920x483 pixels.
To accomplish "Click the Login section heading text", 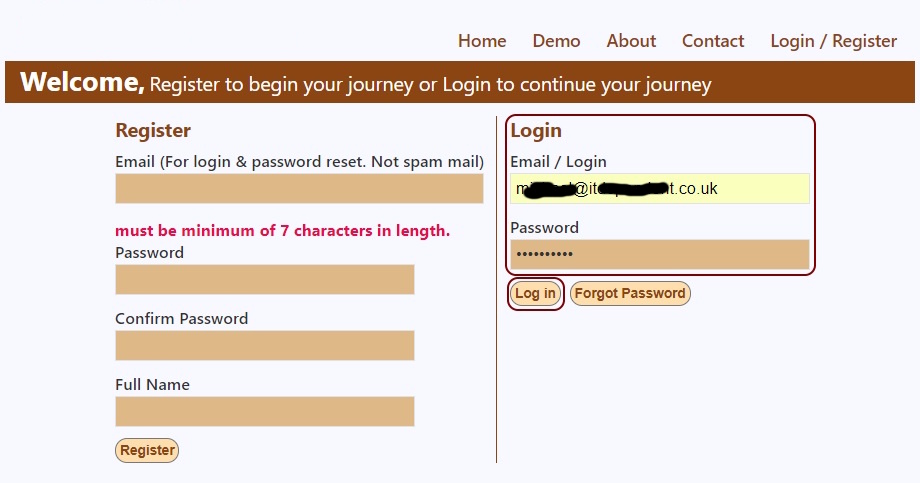I will coord(536,131).
